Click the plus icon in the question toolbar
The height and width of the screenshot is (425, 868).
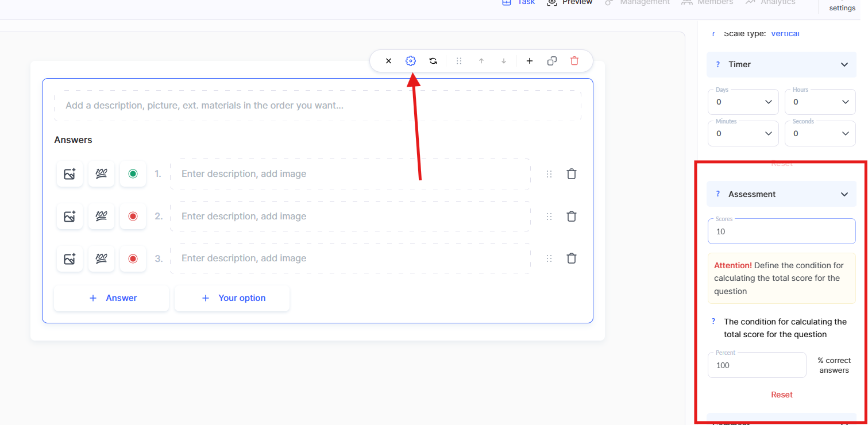[530, 61]
